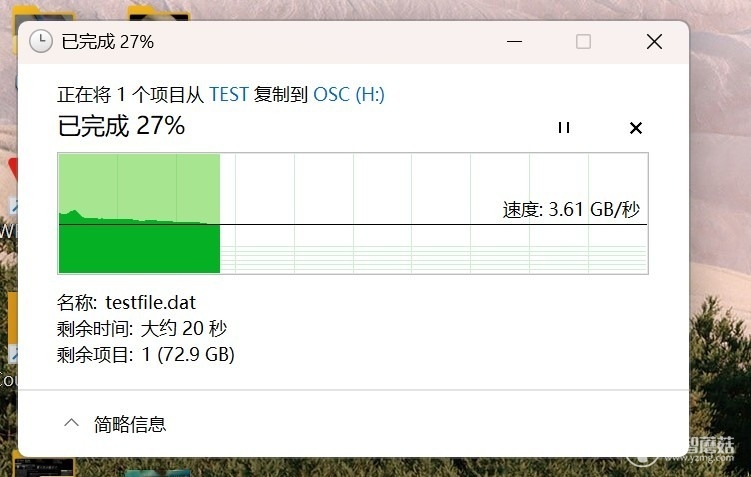Click the 剩余时间 大约 20 秒 line
This screenshot has height=477, width=751.
[x=142, y=329]
